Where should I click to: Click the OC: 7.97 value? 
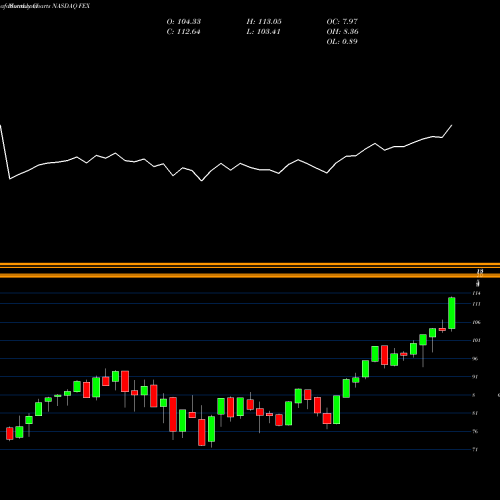pos(342,22)
